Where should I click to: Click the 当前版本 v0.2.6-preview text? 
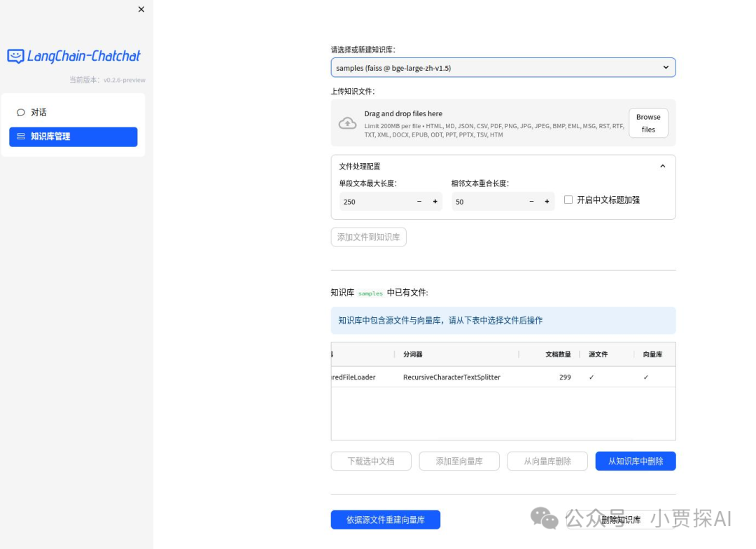pos(107,80)
